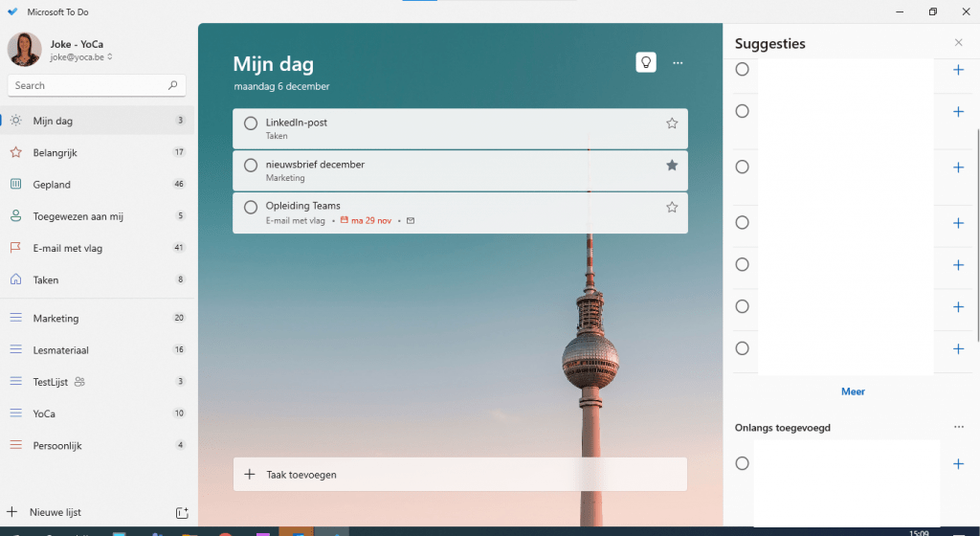
Task: Click the Suggesties panel scrollbar
Action: coord(977,234)
